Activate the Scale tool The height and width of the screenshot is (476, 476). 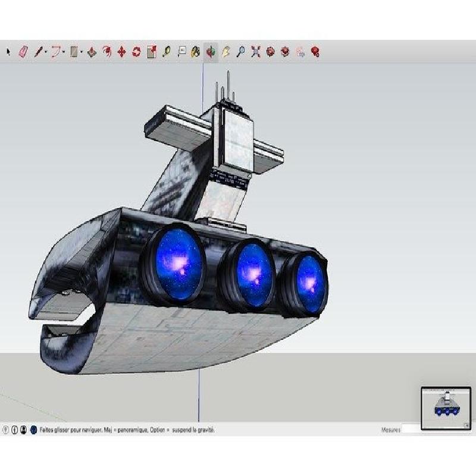[152, 52]
